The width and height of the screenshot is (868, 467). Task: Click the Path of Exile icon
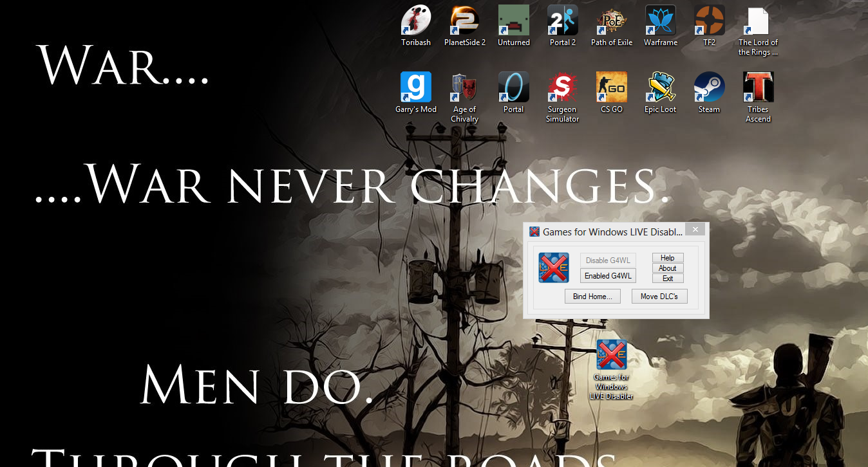(612, 26)
